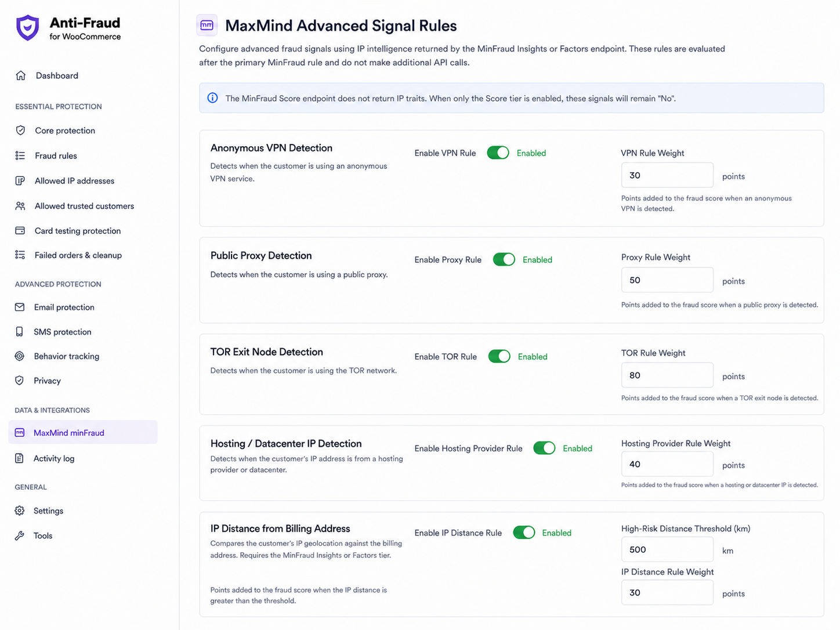Click the Anti-Fraud shield logo
The image size is (840, 630).
click(27, 28)
